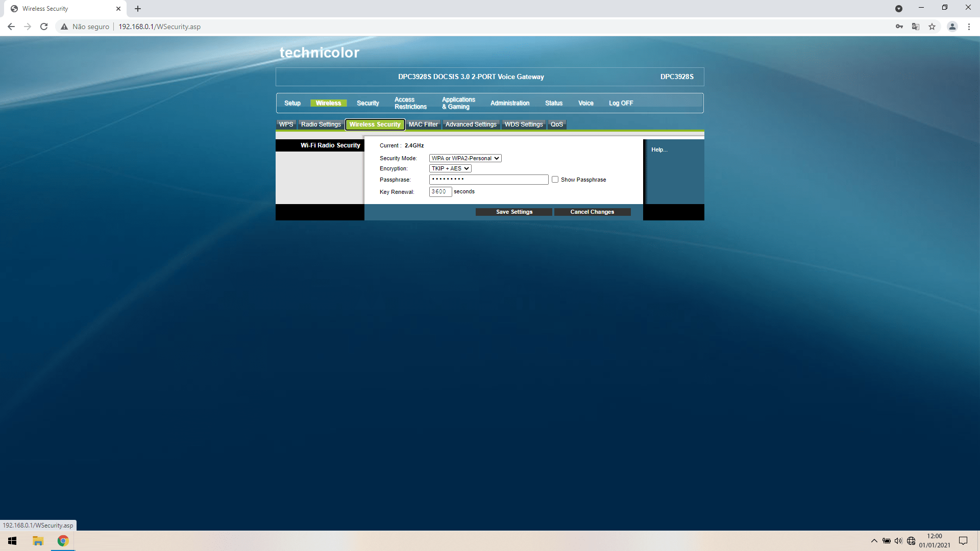Toggle the Show Passphrase checkbox
980x551 pixels.
point(555,180)
